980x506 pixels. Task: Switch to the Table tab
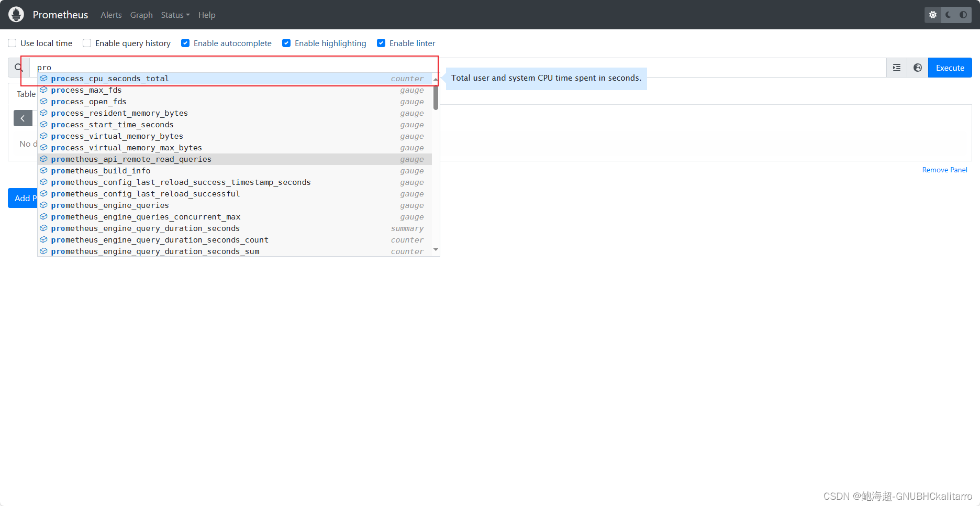tap(26, 94)
